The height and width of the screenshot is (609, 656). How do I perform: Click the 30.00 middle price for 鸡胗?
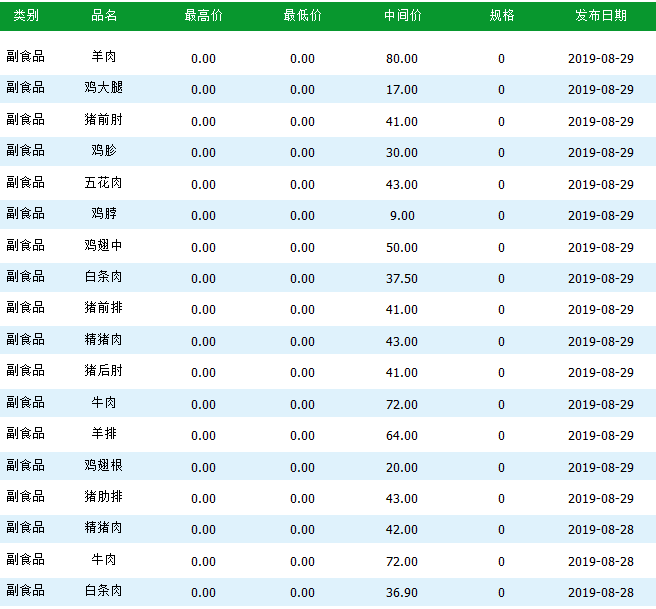(402, 153)
